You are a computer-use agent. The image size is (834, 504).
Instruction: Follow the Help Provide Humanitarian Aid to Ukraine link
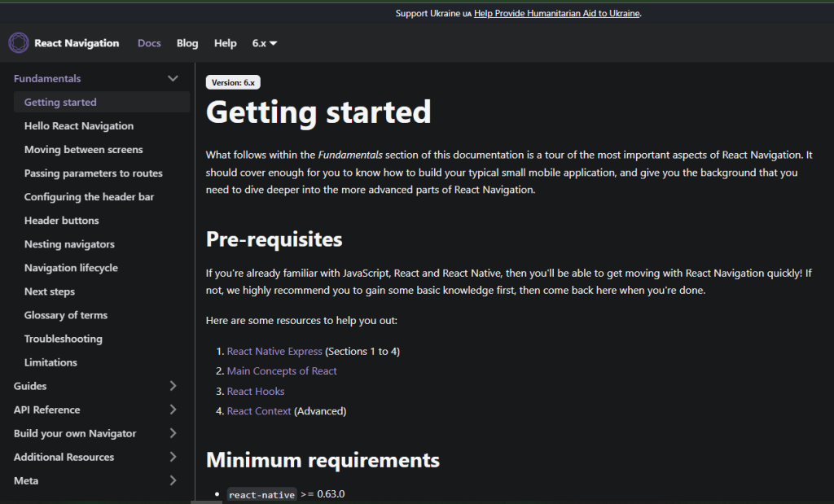tap(556, 13)
